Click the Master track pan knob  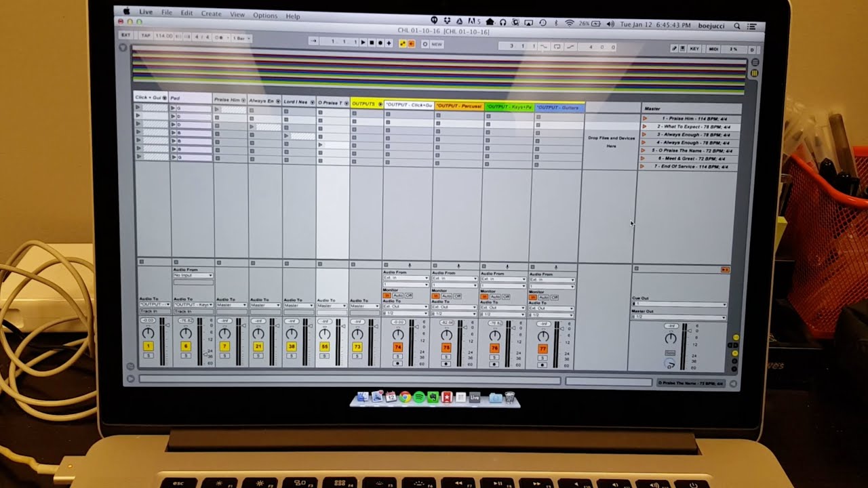(671, 338)
